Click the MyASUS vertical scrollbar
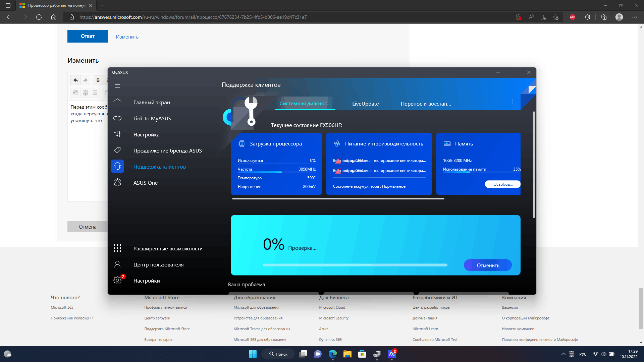The width and height of the screenshot is (644, 362). [534, 165]
